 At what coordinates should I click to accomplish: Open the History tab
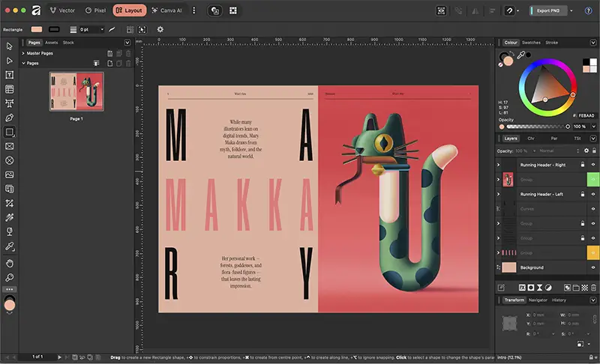point(559,300)
